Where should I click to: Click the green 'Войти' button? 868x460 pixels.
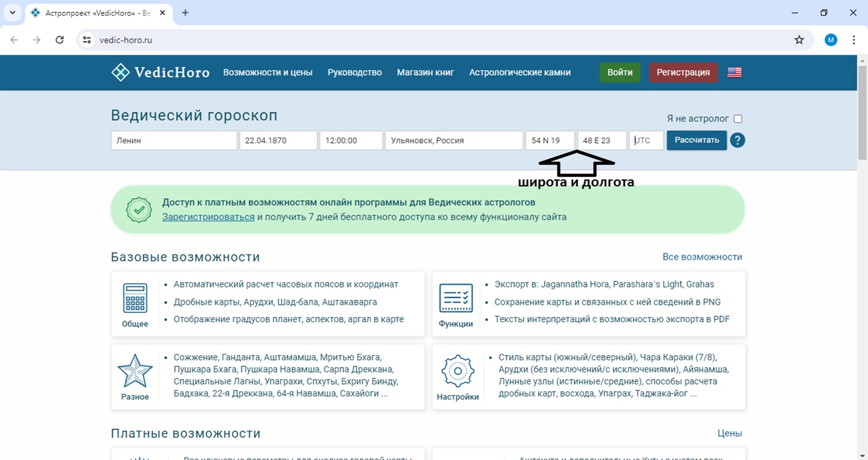click(x=619, y=73)
